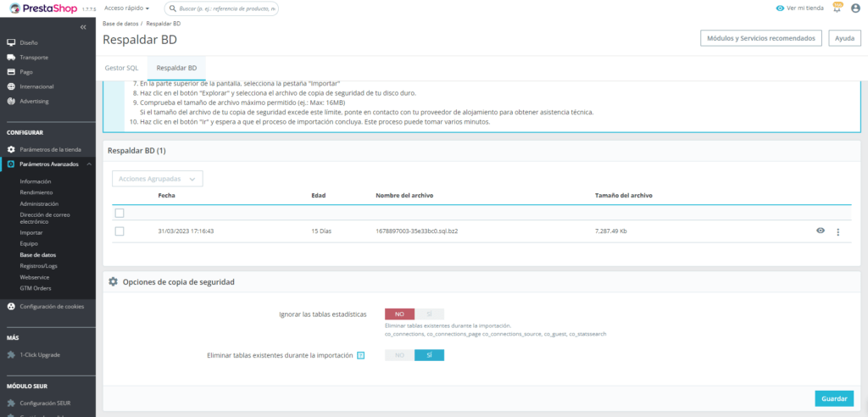Switch to the Gestor SQL tab
This screenshot has width=868, height=417.
[x=121, y=68]
